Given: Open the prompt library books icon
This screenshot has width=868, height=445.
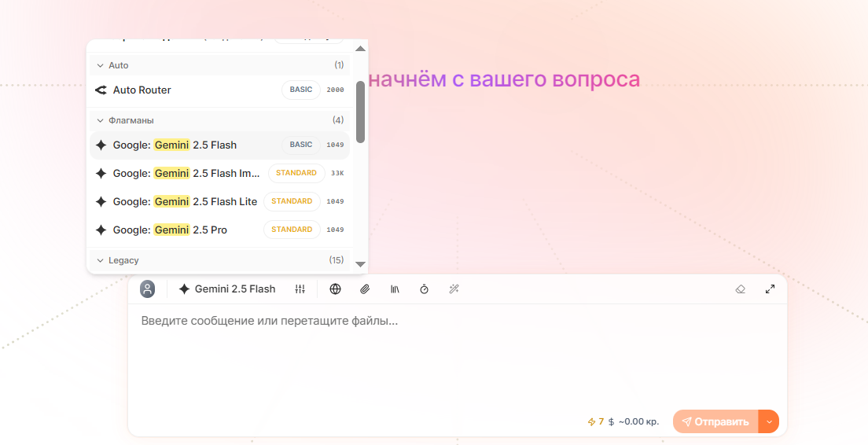Looking at the screenshot, I should click(395, 289).
